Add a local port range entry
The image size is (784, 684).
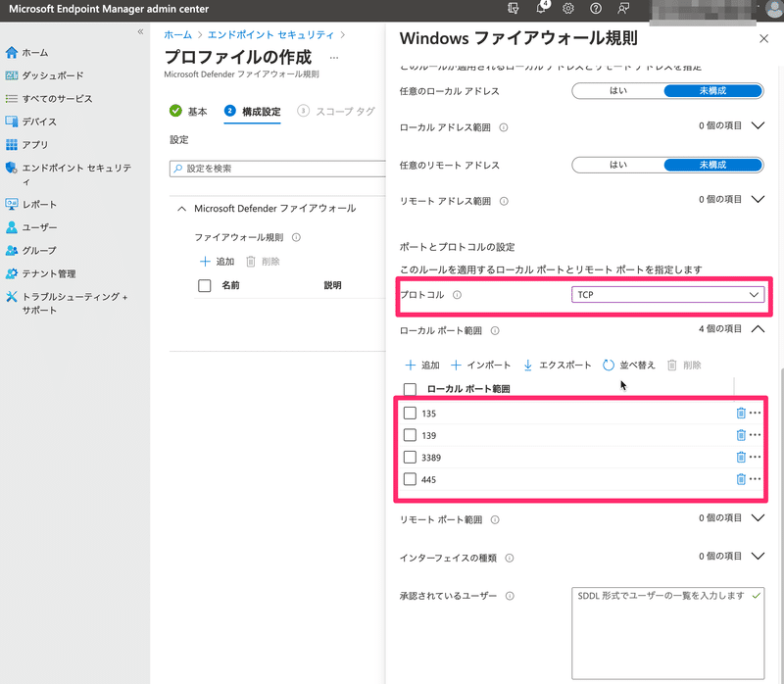(x=422, y=365)
